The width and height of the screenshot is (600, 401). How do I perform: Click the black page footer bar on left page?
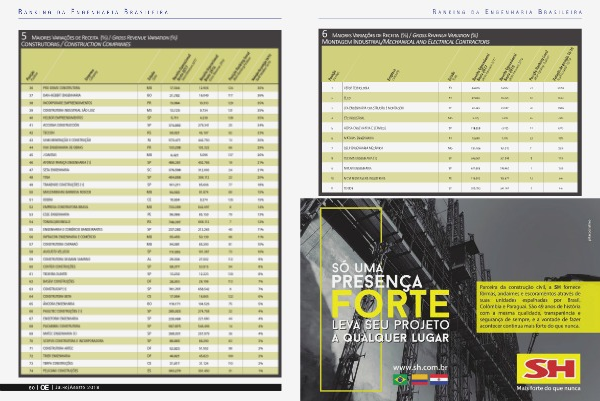[x=140, y=387]
